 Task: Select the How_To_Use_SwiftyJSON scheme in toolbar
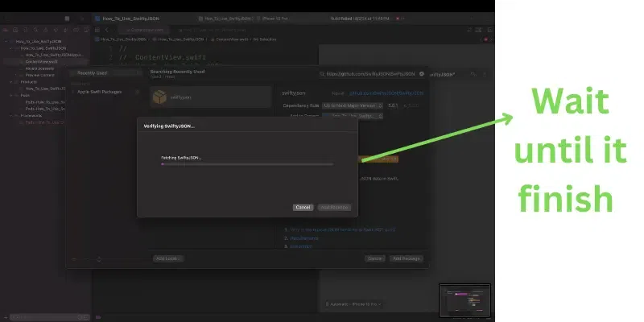click(x=226, y=19)
